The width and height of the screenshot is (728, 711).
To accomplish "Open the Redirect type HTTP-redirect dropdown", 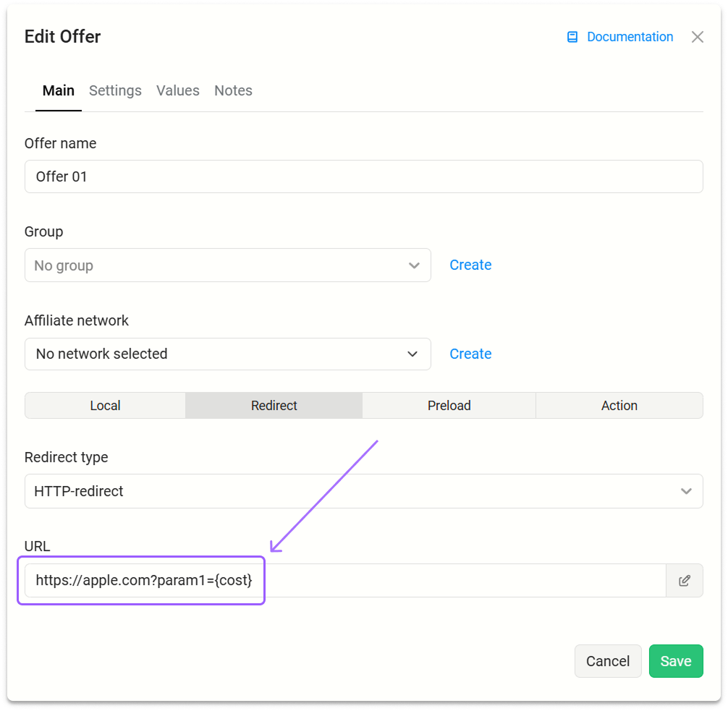I will click(x=363, y=491).
